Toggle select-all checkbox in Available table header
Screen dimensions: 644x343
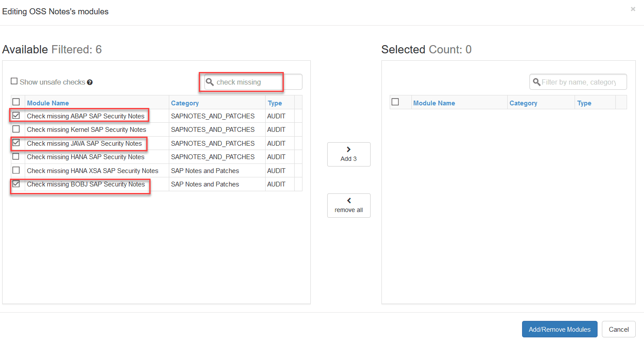point(16,102)
